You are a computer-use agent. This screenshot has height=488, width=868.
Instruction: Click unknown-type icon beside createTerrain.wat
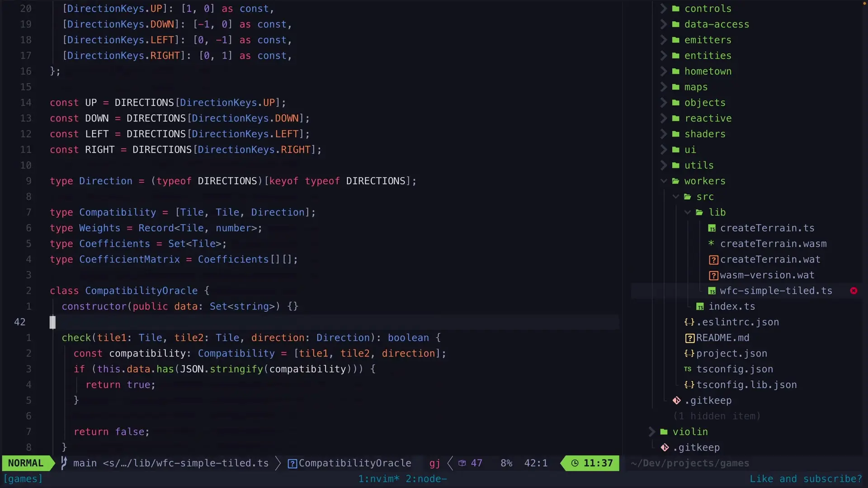(713, 260)
